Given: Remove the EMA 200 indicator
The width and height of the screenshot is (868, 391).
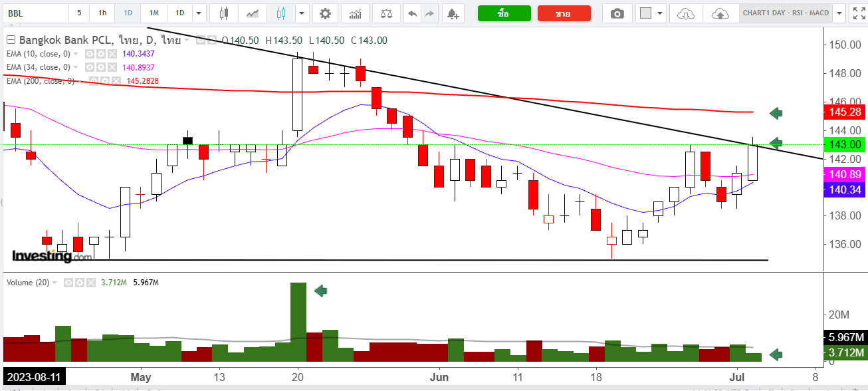Looking at the screenshot, I should [116, 80].
